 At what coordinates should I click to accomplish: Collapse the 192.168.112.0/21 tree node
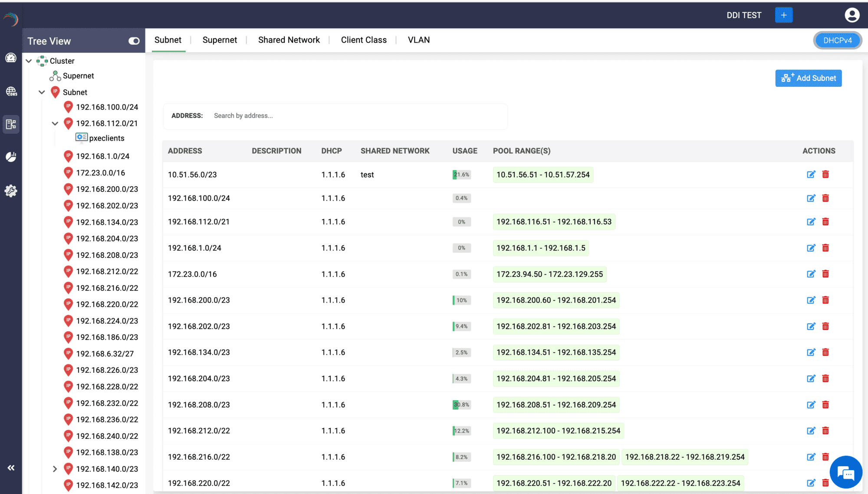pyautogui.click(x=55, y=123)
